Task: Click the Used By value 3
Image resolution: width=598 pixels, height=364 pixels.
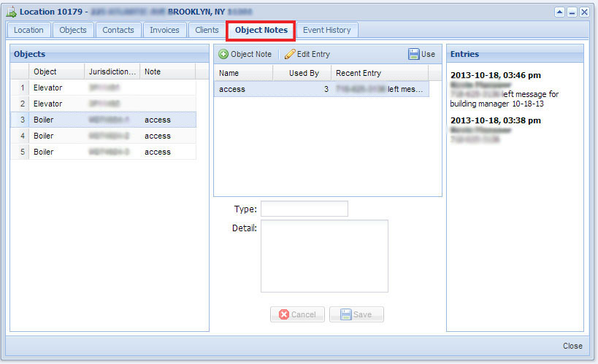Action: (x=326, y=89)
